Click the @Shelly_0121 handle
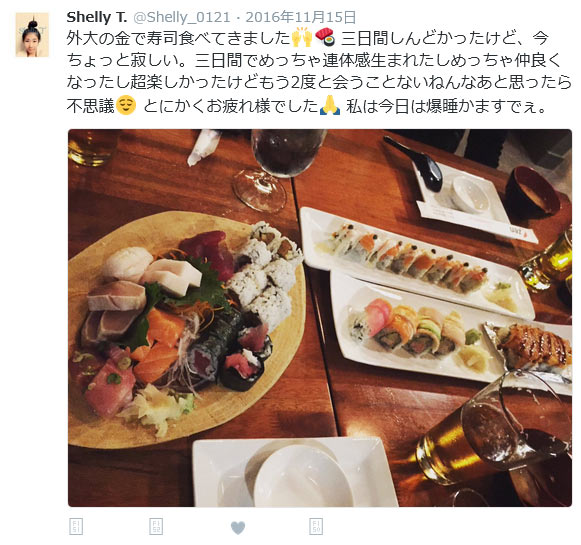Image resolution: width=581 pixels, height=545 pixels. click(182, 17)
